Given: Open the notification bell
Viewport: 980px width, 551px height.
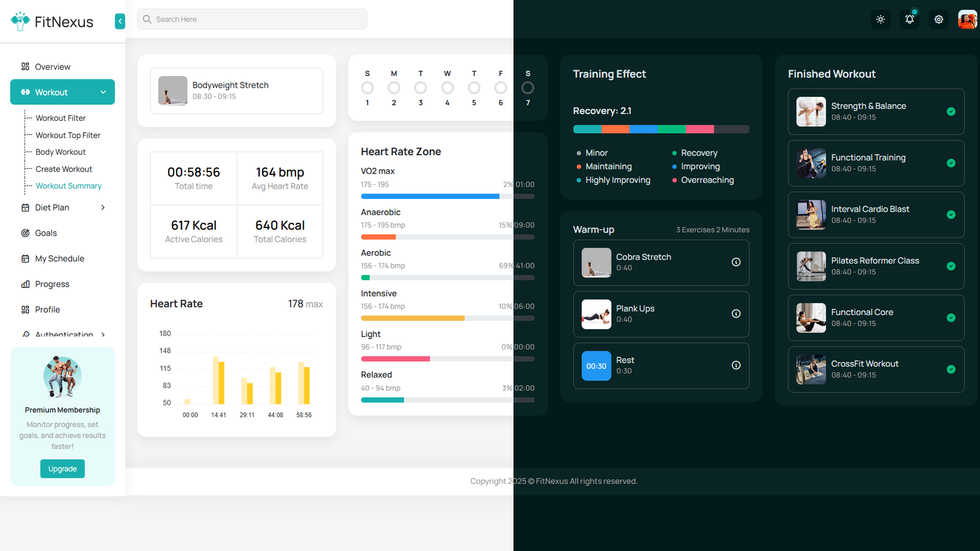Looking at the screenshot, I should point(910,19).
